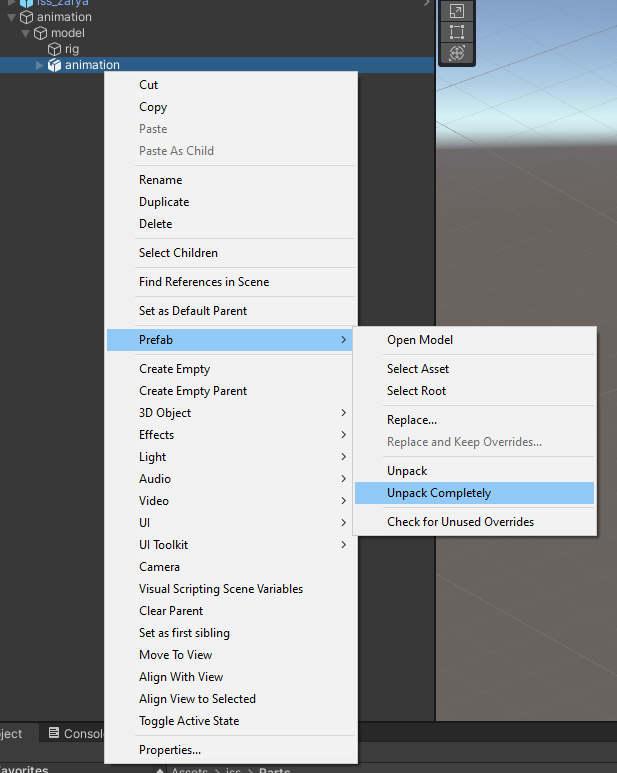Select the Transform tool in scene toolbar
This screenshot has height=773, width=617.
(456, 53)
